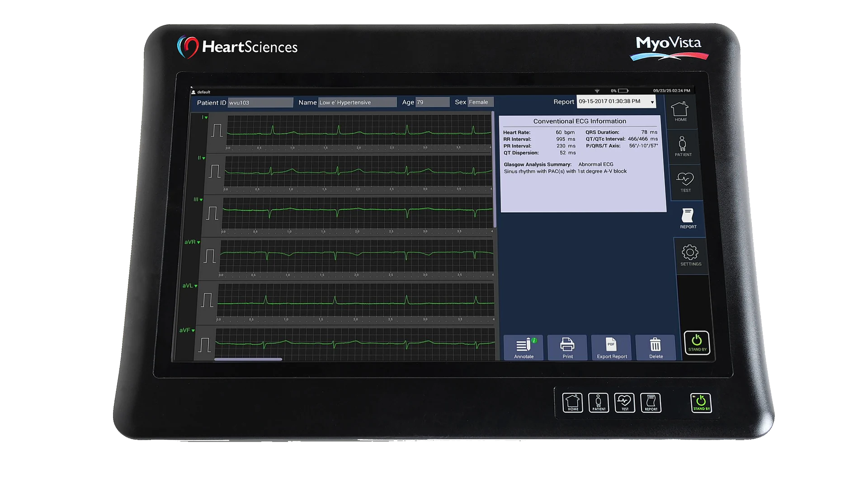
Task: Print the ECG report
Action: click(x=567, y=348)
